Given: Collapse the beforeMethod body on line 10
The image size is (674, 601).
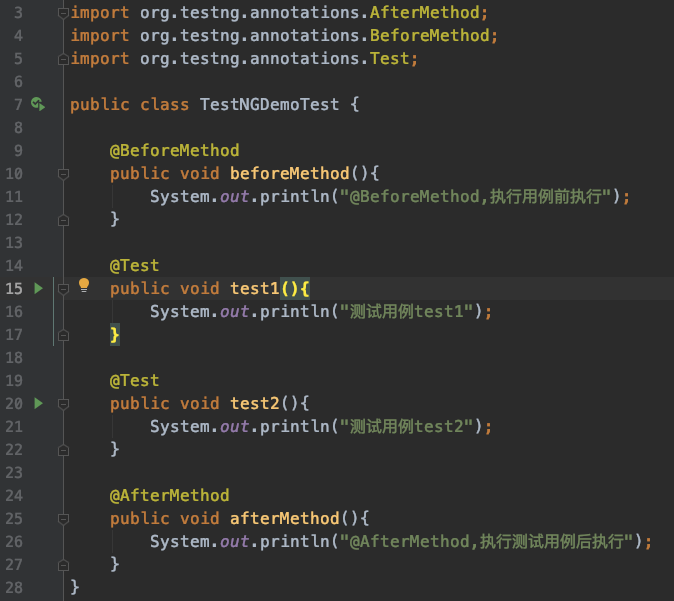Looking at the screenshot, I should tap(63, 174).
